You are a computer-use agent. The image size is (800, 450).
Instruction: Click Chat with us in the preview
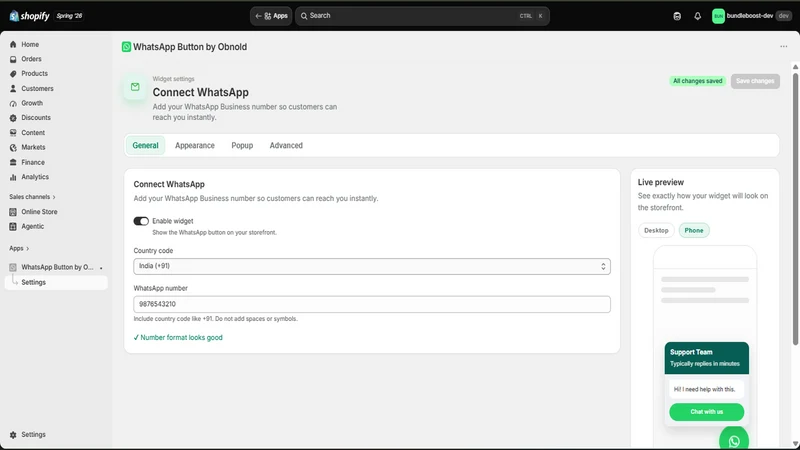tap(707, 412)
